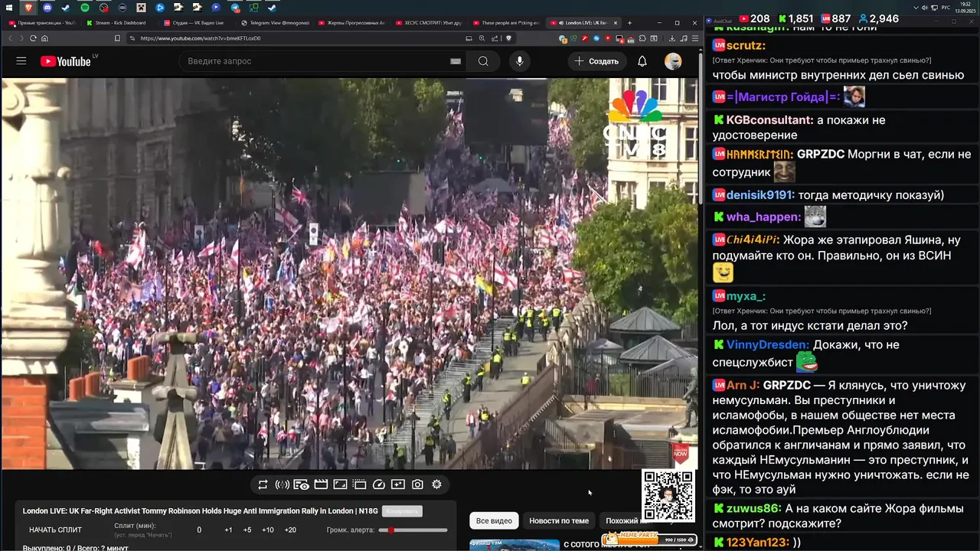Click the Копировать button beside video title
Screen dimensions: 980x551
(402, 510)
